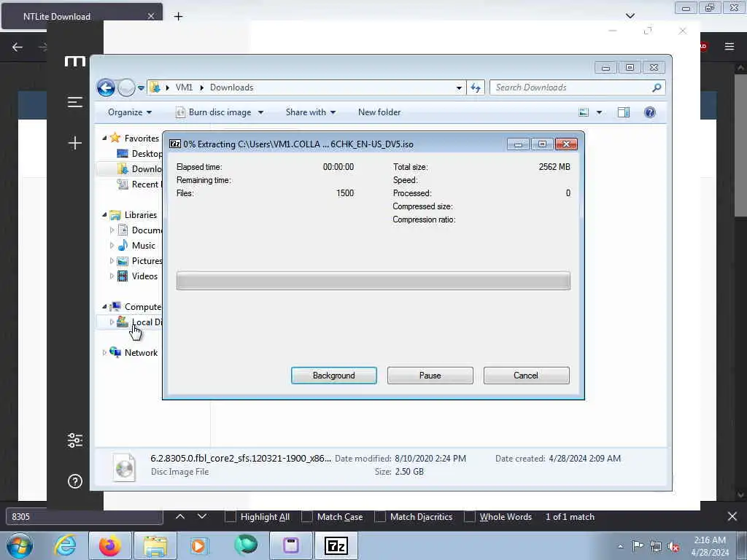Expand the Documents library
The height and width of the screenshot is (560, 747).
pos(112,230)
